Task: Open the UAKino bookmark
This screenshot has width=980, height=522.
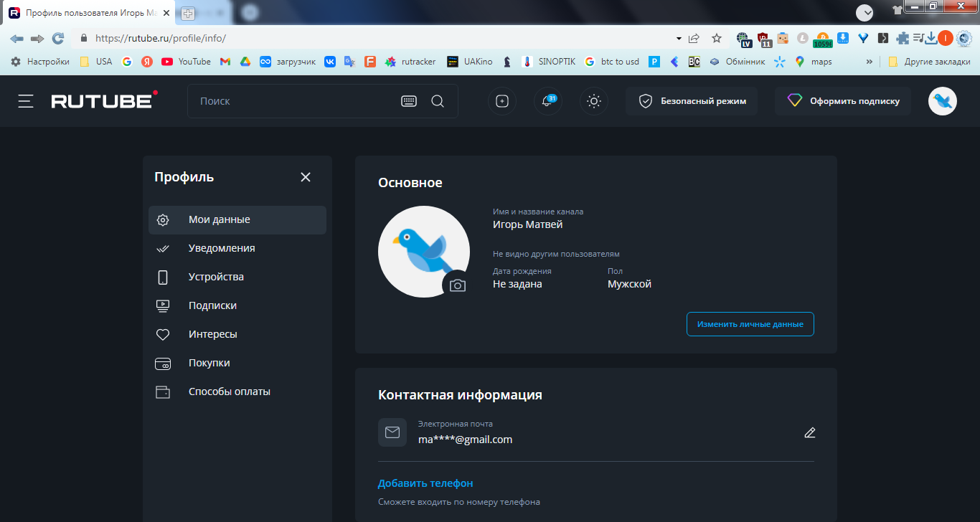Action: click(x=470, y=62)
